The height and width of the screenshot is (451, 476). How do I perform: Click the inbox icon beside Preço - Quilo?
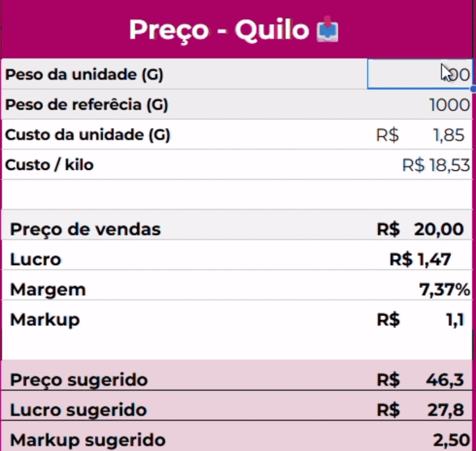(327, 30)
